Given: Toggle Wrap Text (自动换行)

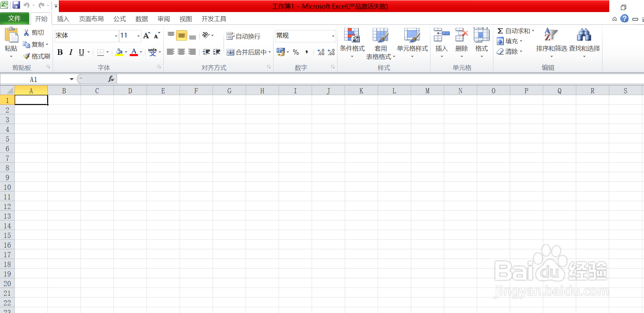Looking at the screenshot, I should point(243,36).
